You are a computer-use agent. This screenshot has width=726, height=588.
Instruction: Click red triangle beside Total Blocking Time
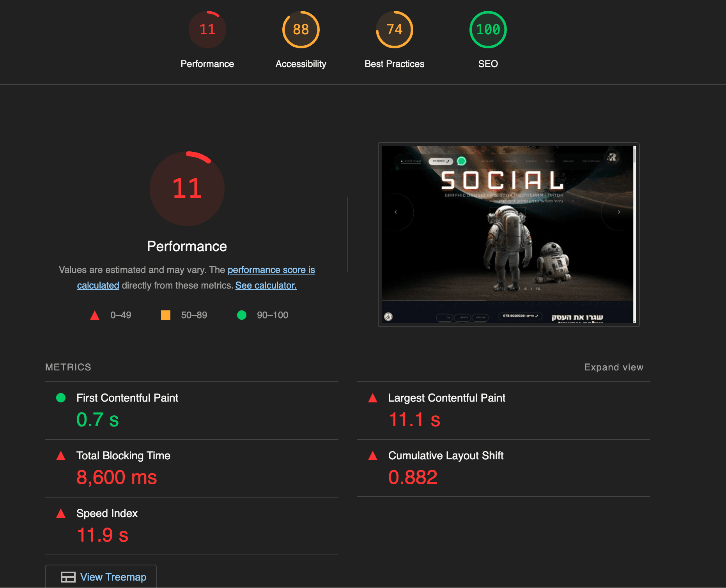click(61, 456)
